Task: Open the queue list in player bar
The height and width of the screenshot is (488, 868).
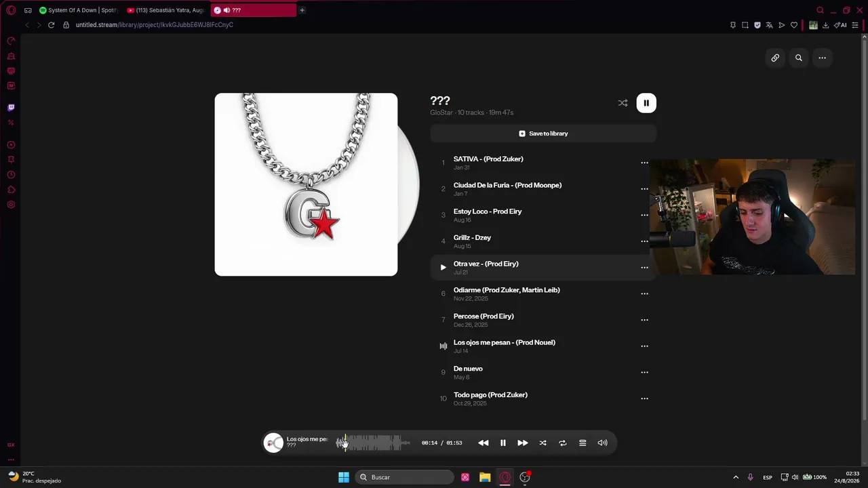Action: (583, 443)
